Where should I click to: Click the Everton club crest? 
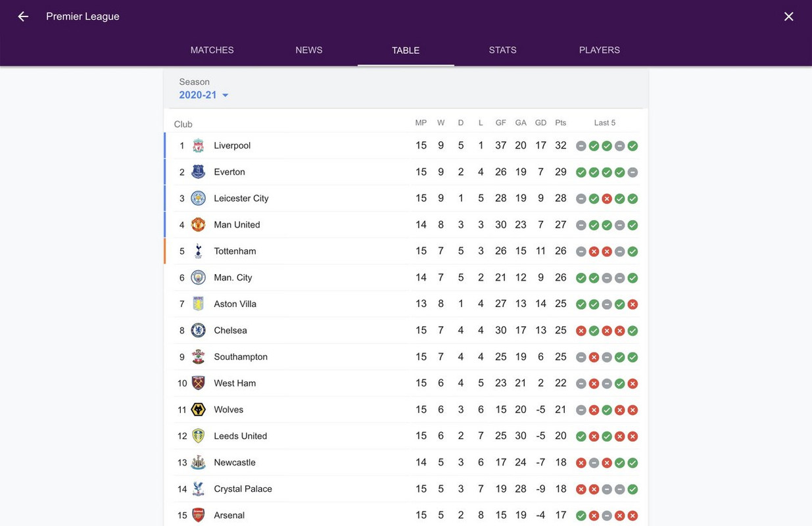198,172
